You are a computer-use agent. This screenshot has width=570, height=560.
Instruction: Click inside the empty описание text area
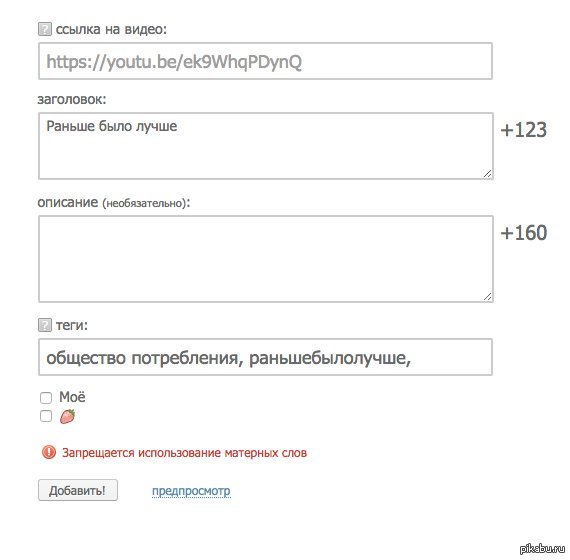point(266,259)
